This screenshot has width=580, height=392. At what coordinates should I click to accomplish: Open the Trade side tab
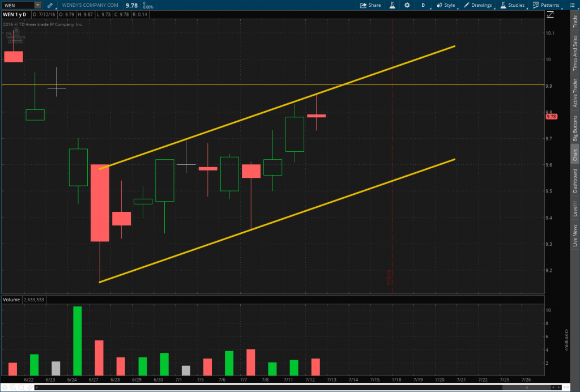coord(575,21)
